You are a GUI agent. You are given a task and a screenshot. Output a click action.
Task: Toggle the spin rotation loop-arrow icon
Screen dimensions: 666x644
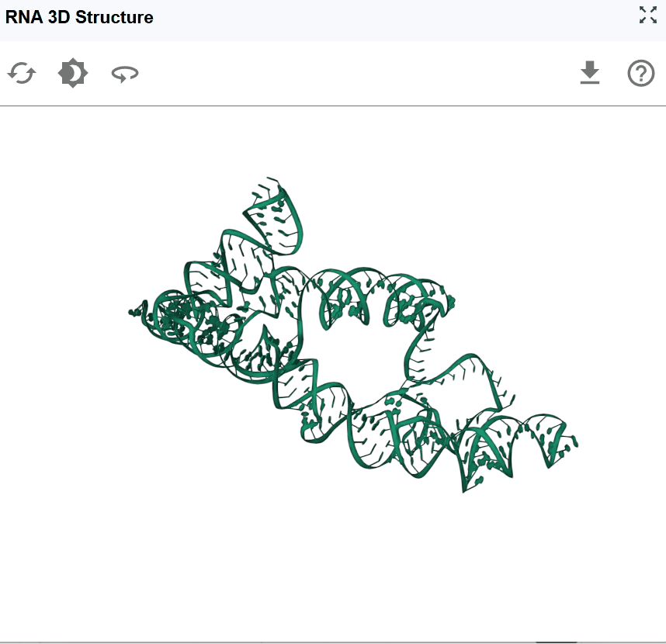click(125, 74)
